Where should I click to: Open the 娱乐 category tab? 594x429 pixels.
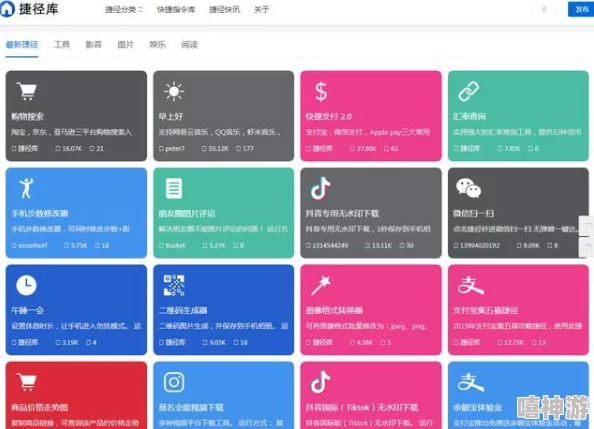pyautogui.click(x=157, y=45)
